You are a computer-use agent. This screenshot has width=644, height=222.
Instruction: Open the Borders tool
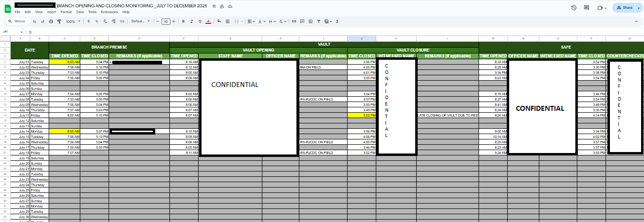click(227, 21)
